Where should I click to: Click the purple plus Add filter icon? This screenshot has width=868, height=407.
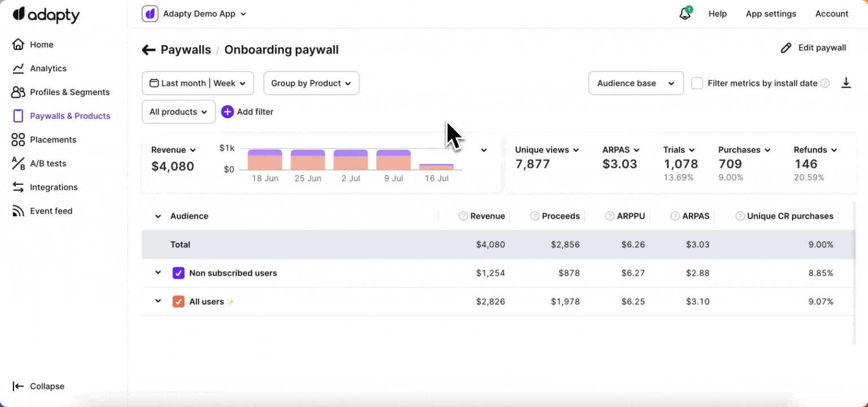(x=227, y=112)
